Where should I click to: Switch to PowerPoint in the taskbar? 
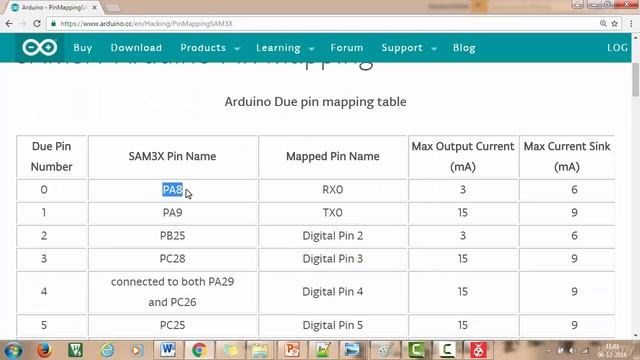[x=292, y=350]
